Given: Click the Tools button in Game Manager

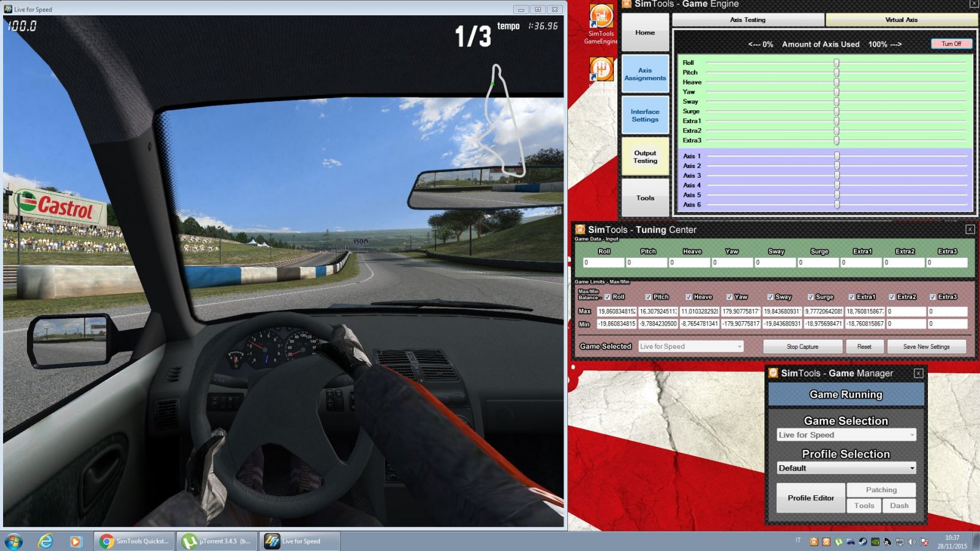Looking at the screenshot, I should coord(864,506).
